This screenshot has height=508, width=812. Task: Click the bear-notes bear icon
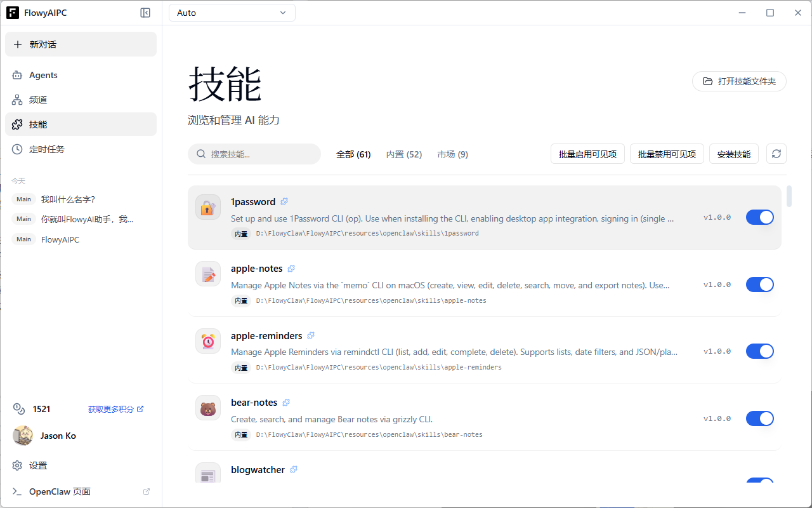[207, 408]
